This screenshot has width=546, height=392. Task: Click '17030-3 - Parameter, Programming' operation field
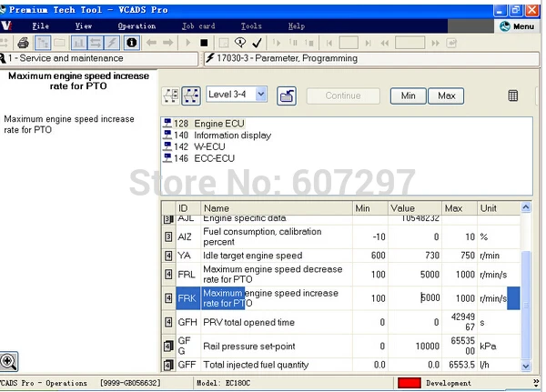click(x=371, y=58)
